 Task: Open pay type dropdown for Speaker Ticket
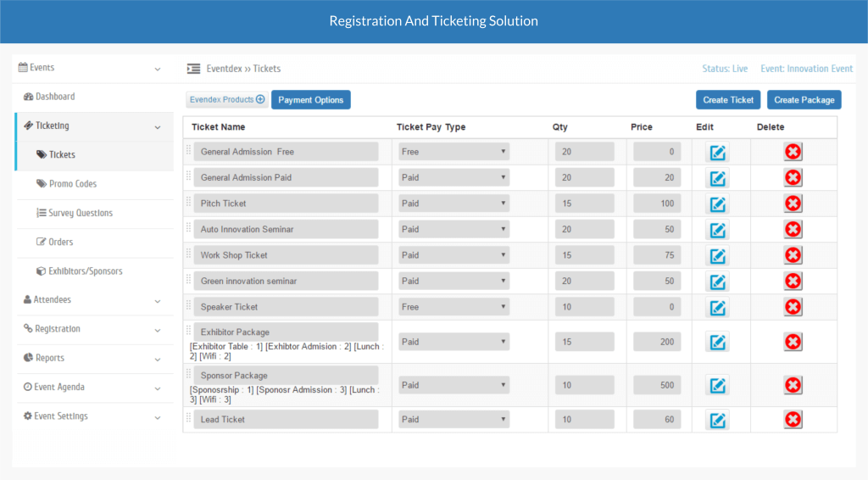point(453,307)
